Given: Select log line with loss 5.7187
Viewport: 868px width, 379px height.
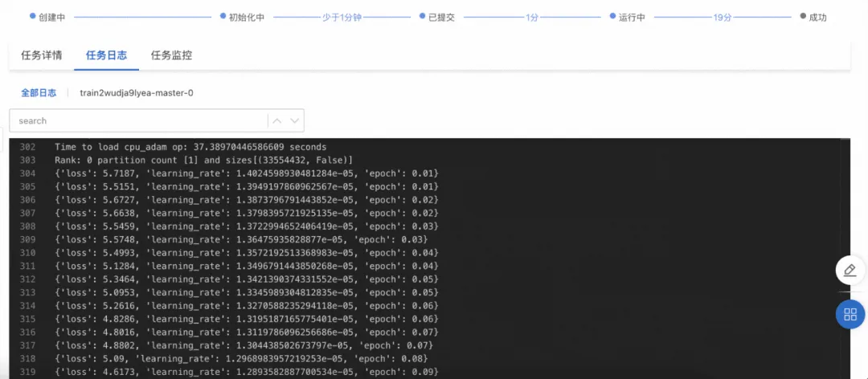Looking at the screenshot, I should click(247, 173).
